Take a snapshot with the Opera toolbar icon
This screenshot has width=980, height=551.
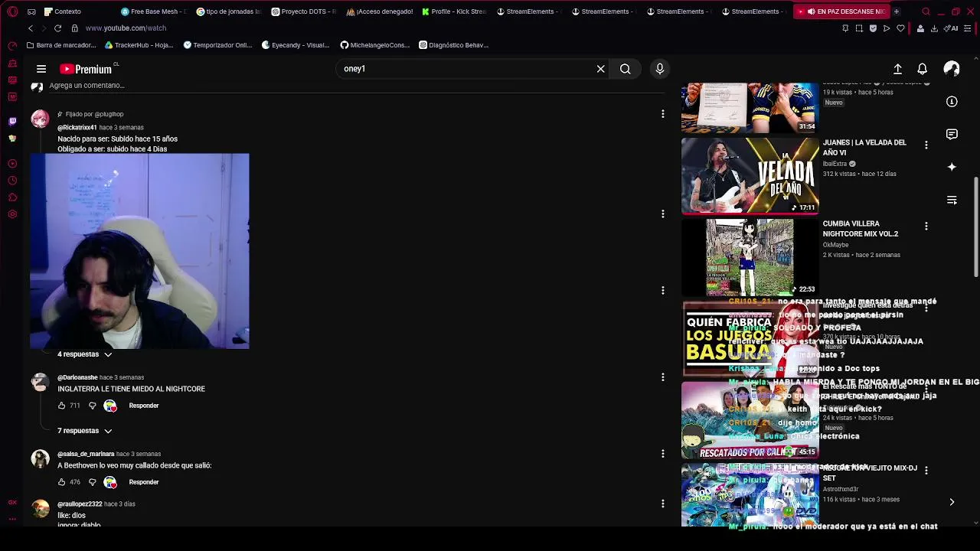859,28
